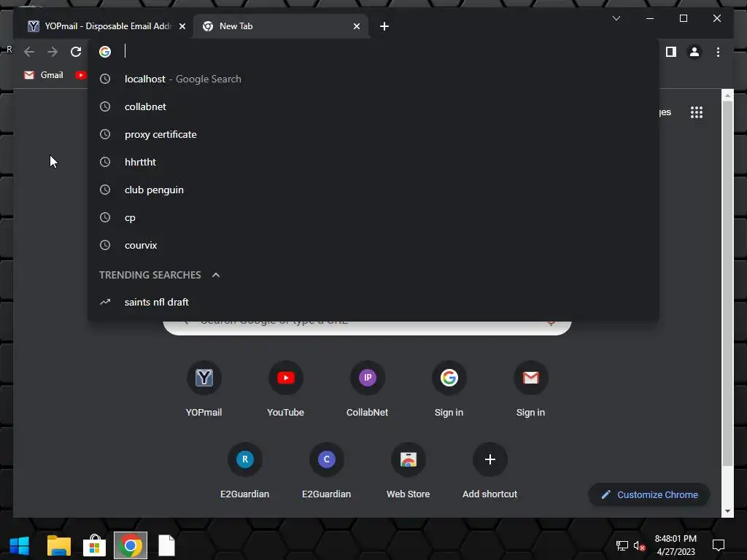
Task: Select the collabnet suggestion
Action: coord(373,106)
